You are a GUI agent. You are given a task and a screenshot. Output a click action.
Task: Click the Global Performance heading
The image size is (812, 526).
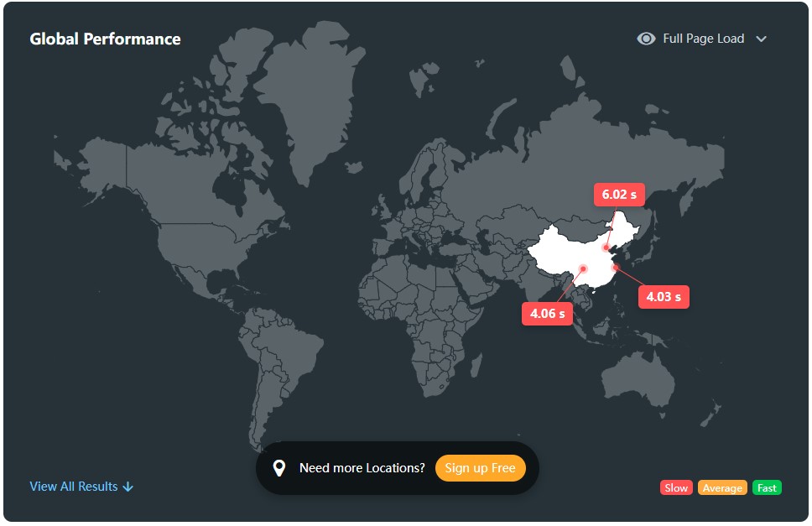[x=105, y=39]
